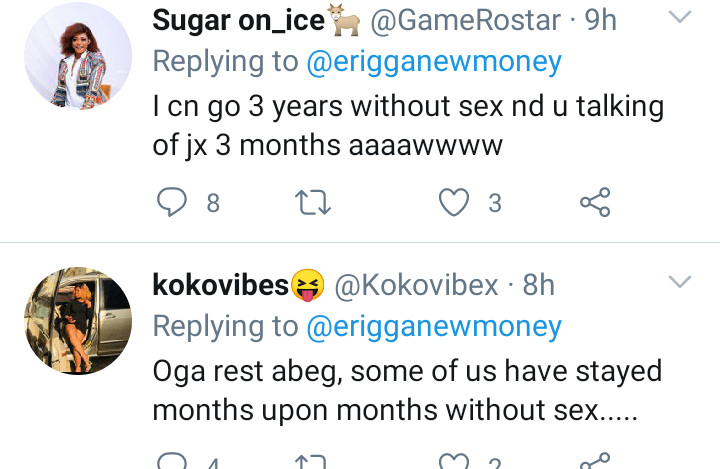
Task: Share Sugar on_ice's tweet
Action: click(595, 203)
